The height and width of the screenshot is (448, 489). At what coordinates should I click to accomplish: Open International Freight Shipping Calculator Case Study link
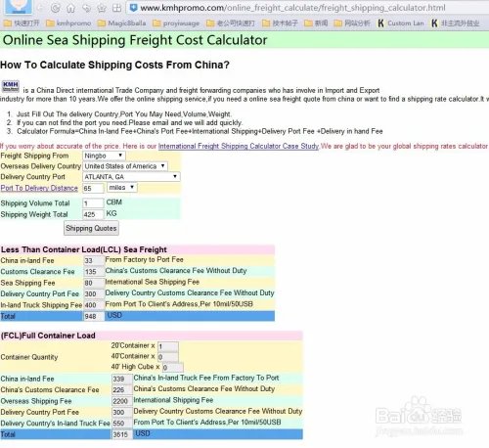(x=239, y=146)
